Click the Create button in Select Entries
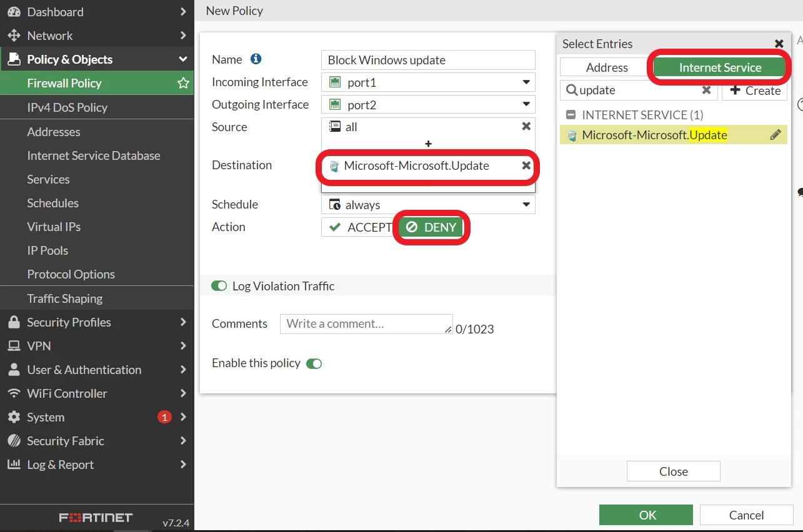803x532 pixels. [755, 90]
